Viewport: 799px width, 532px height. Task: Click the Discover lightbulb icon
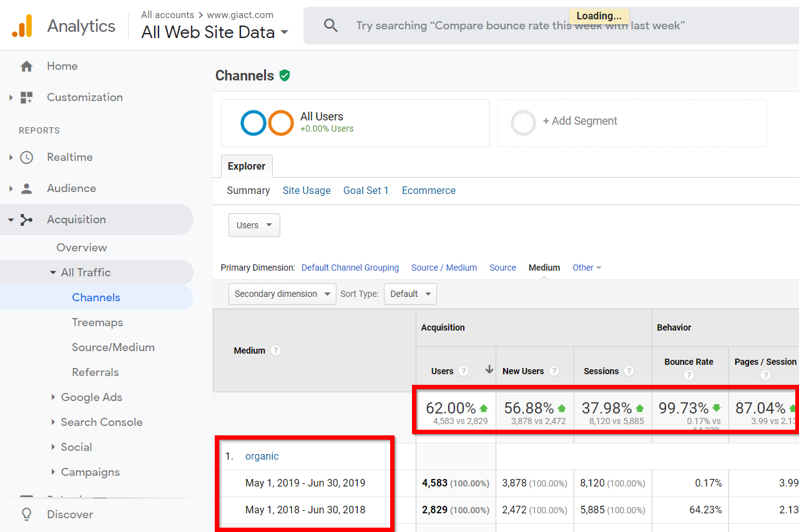click(x=26, y=515)
